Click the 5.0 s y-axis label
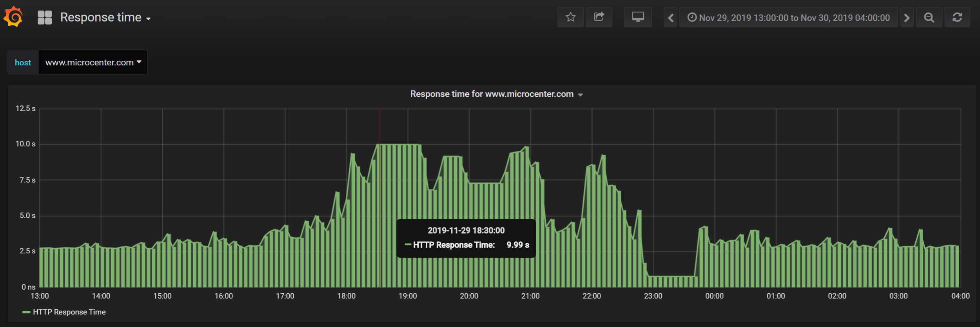 pyautogui.click(x=27, y=216)
